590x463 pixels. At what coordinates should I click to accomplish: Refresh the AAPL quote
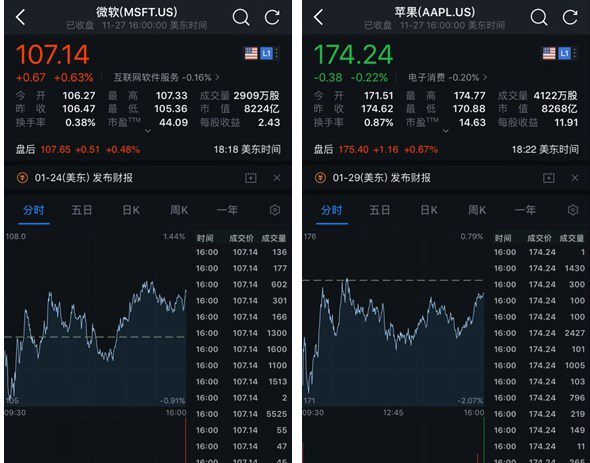(x=570, y=17)
